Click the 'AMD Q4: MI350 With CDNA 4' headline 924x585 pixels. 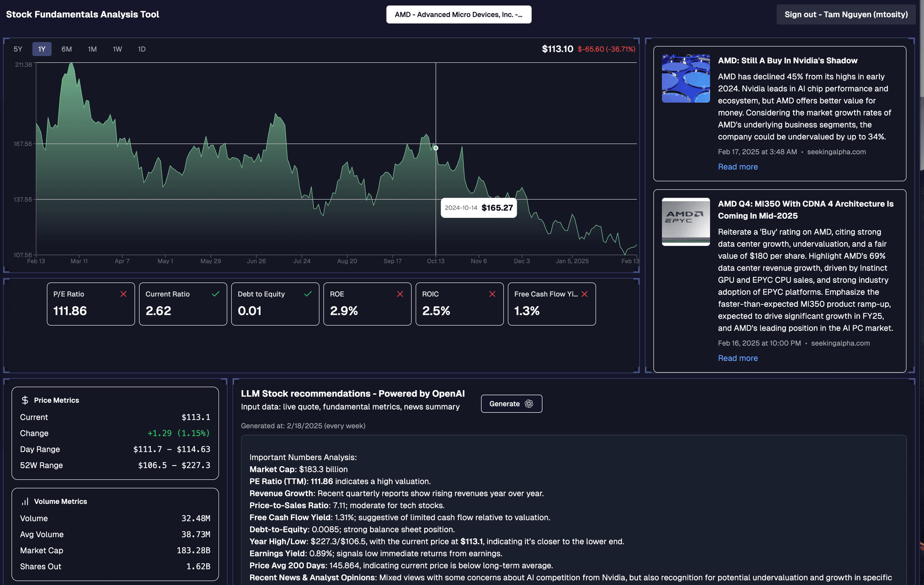point(806,210)
